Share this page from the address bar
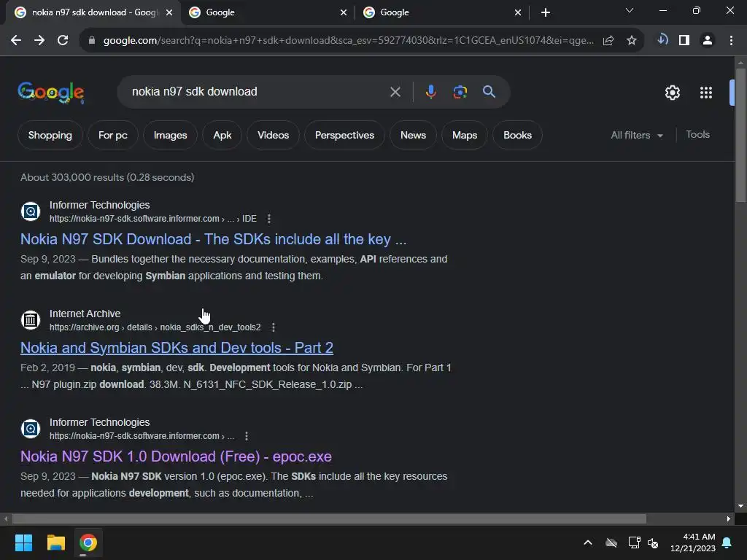 pyautogui.click(x=608, y=41)
